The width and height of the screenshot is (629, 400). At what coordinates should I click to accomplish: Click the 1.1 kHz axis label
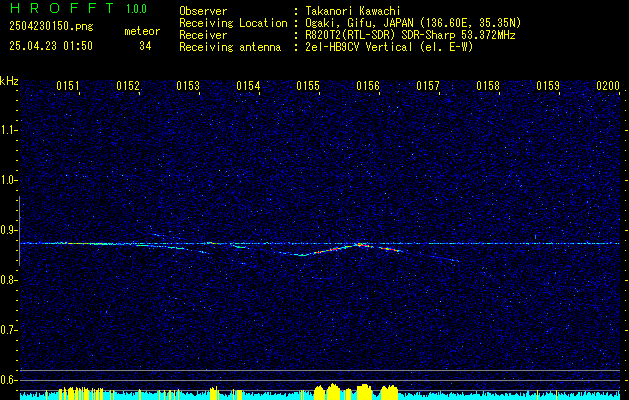coord(9,130)
